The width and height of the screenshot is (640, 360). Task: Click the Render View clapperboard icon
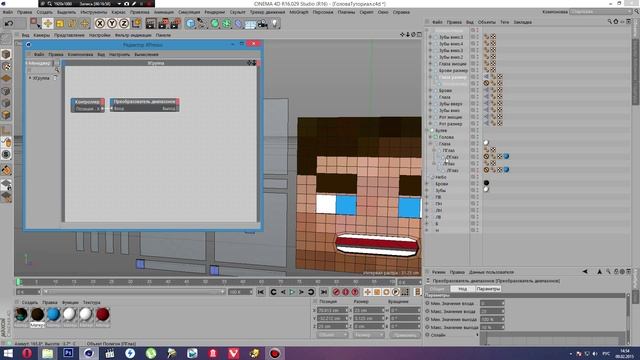click(151, 24)
